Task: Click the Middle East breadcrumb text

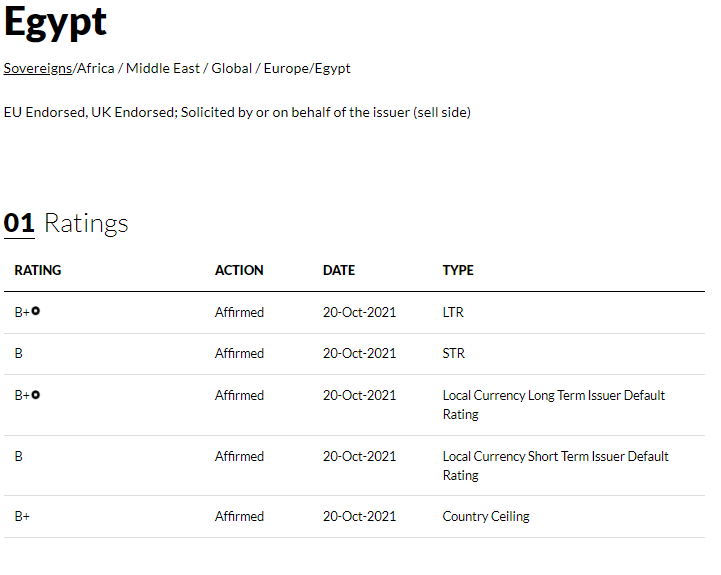Action: click(163, 69)
